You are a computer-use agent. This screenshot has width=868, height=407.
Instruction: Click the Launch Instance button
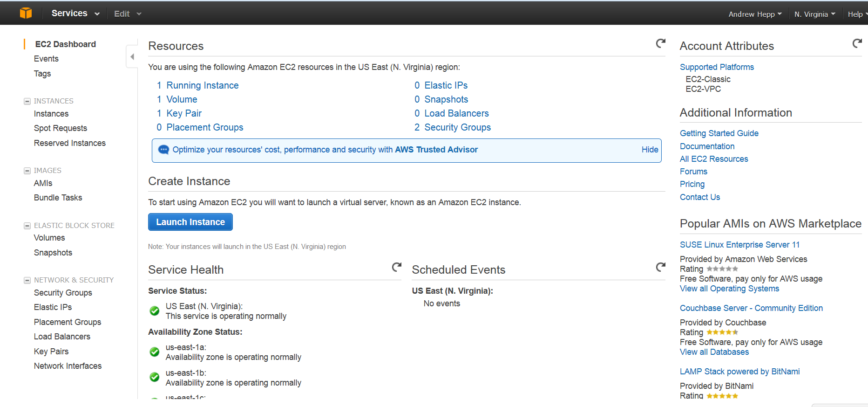(190, 222)
